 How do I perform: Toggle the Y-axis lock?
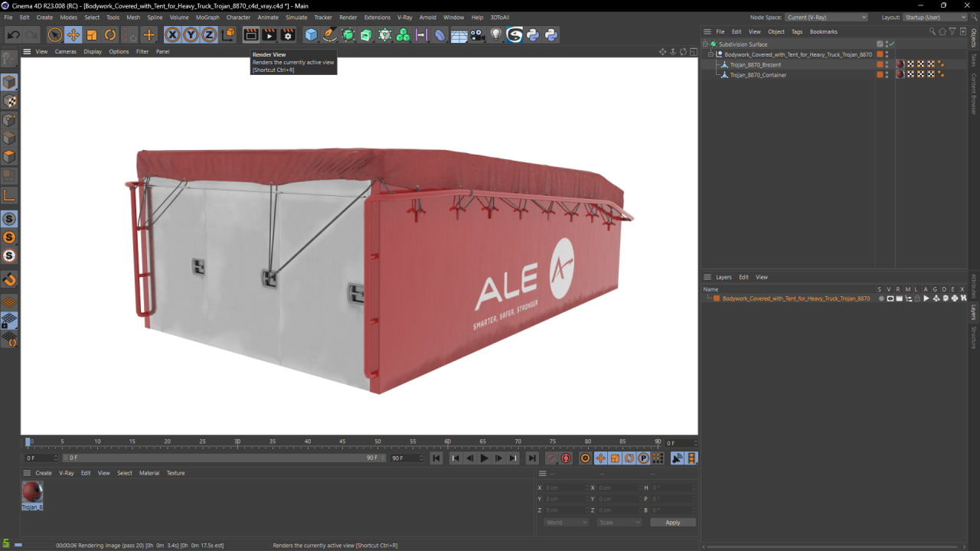(x=191, y=34)
